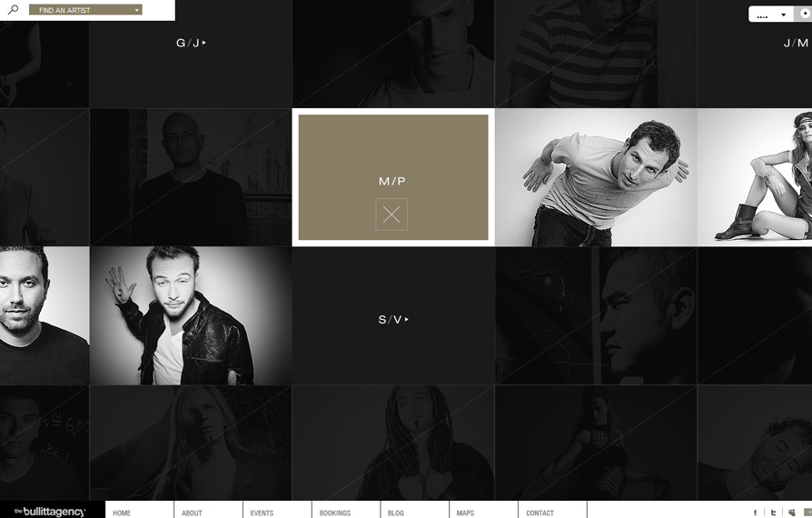Expand the S/V artist group

tap(393, 320)
